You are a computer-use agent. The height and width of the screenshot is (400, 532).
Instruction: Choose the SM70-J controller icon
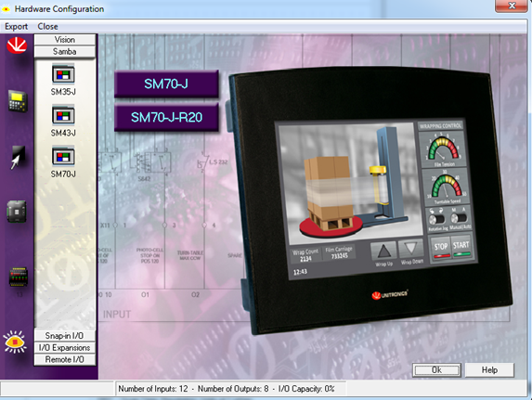coord(63,157)
